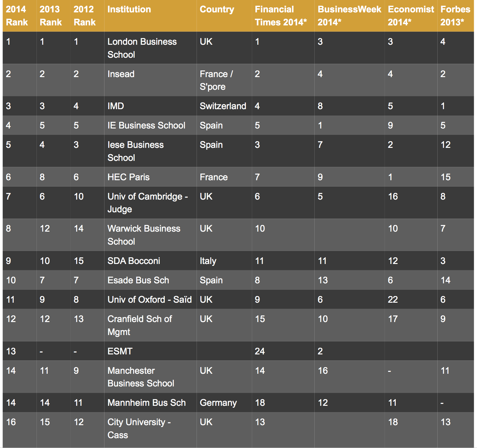This screenshot has height=448, width=477.
Task: Click Economist value 17 in Cranfield row
Action: point(411,325)
